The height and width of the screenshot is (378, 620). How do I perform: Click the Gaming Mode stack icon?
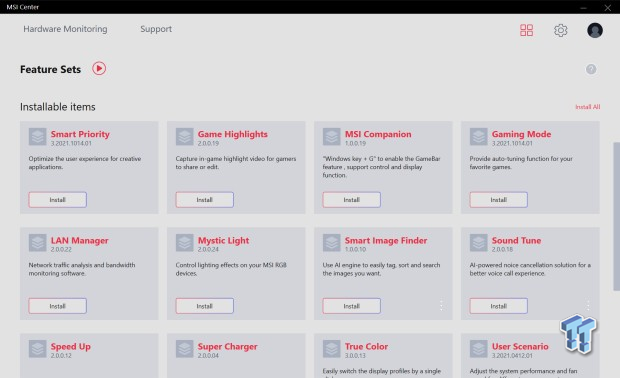click(478, 137)
